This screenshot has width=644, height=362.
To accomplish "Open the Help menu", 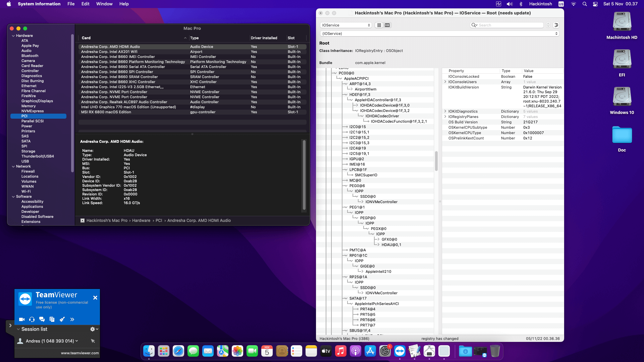I will pos(124,4).
